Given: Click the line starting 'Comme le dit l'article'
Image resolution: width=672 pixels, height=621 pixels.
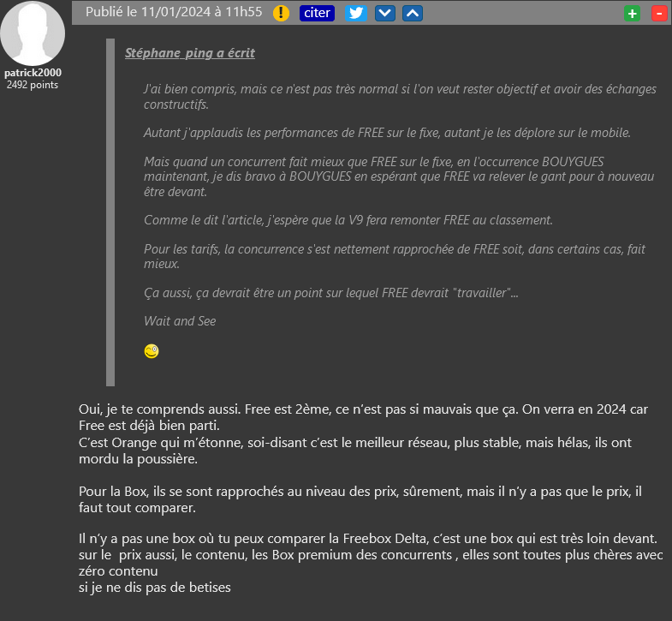Looking at the screenshot, I should (348, 220).
